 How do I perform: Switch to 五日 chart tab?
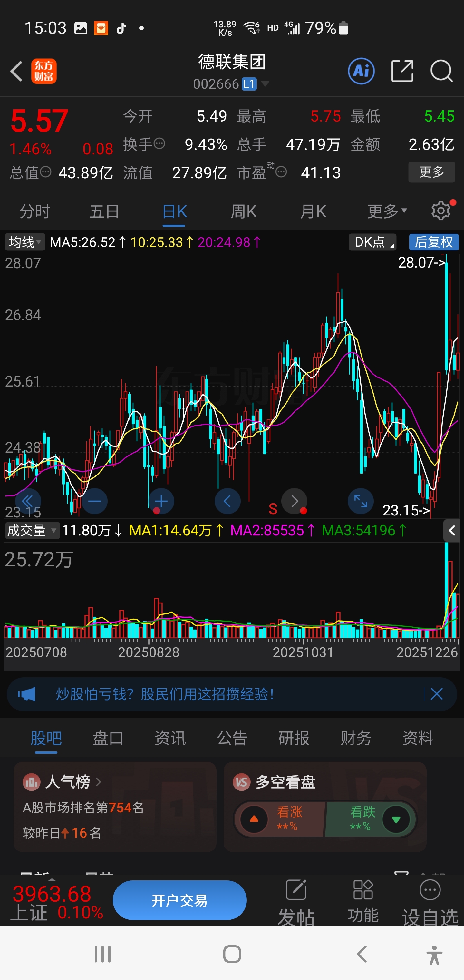[x=104, y=211]
